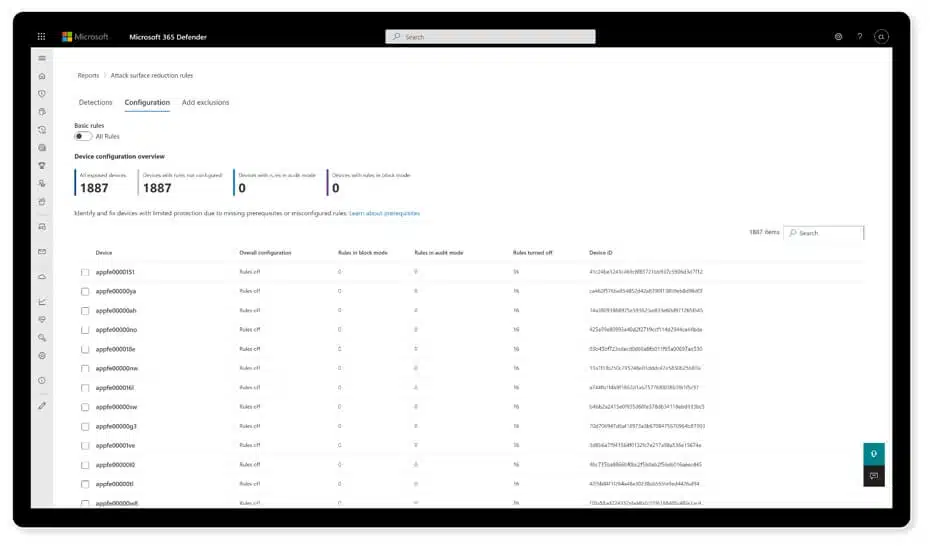Open the Learn about prerequisites link
Screen dimensions: 935x552
[385, 213]
